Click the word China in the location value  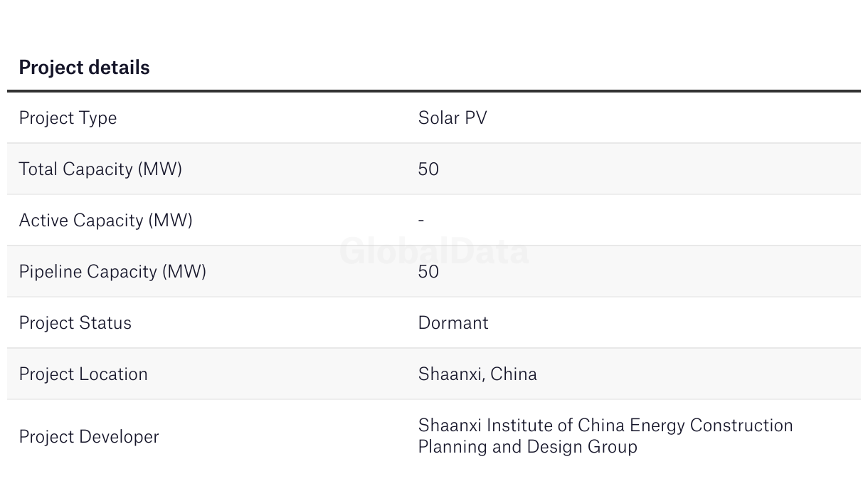pyautogui.click(x=514, y=374)
